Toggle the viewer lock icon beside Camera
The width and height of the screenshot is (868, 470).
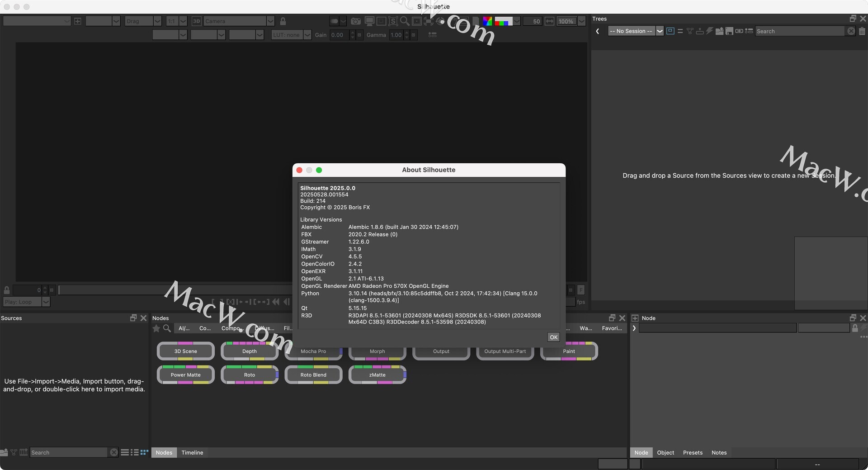[283, 21]
